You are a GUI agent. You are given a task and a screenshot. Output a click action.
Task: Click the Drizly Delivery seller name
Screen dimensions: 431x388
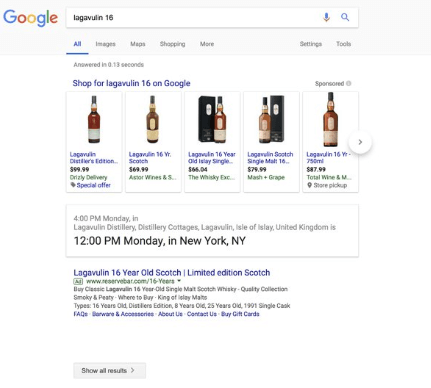pos(88,177)
